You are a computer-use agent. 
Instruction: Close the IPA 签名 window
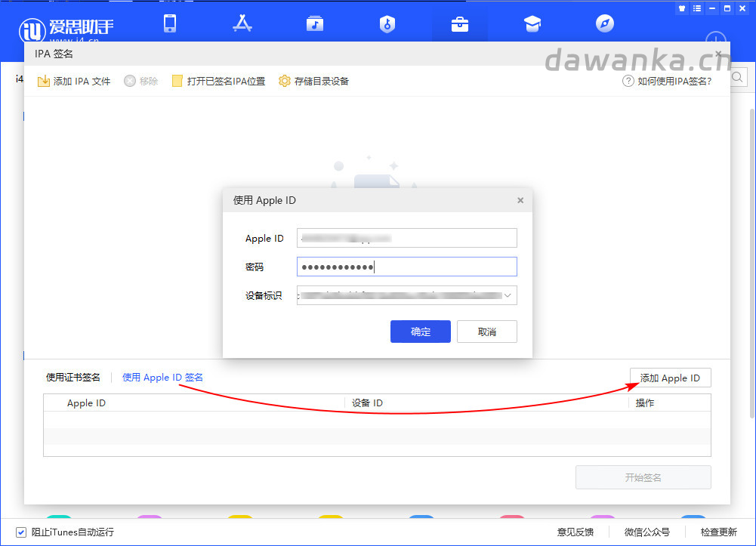click(718, 54)
